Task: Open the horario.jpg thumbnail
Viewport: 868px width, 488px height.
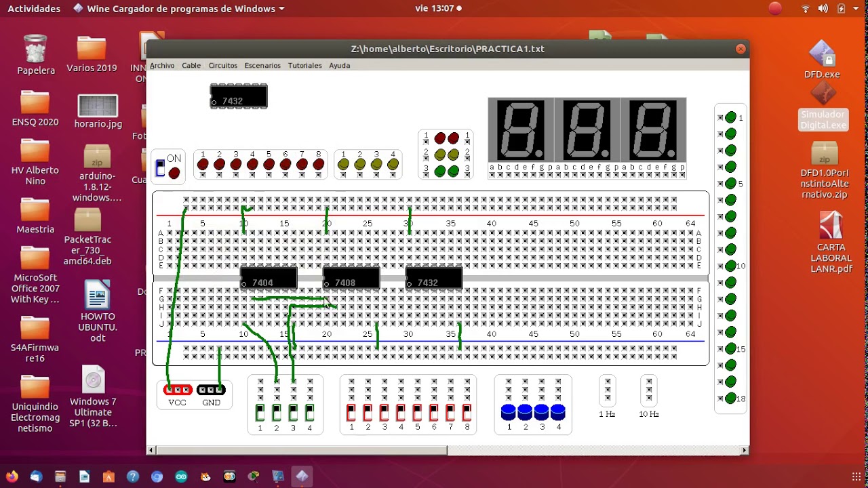Action: tap(98, 112)
